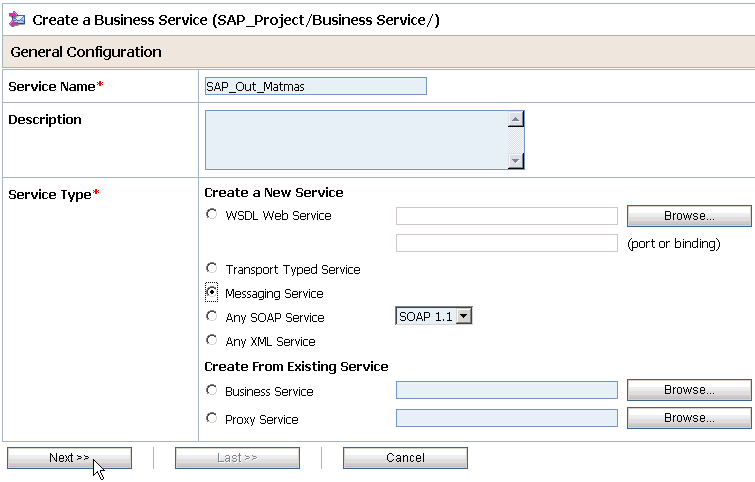
Task: Click Browse next to Proxy Service field
Action: (688, 418)
